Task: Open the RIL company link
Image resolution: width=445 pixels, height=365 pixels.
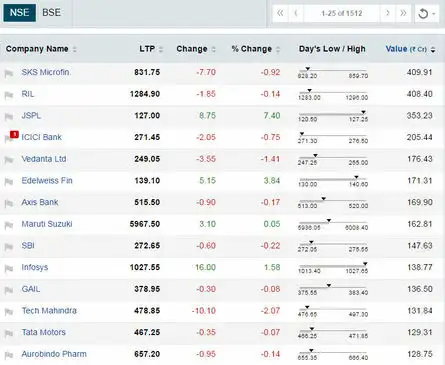Action: 28,94
